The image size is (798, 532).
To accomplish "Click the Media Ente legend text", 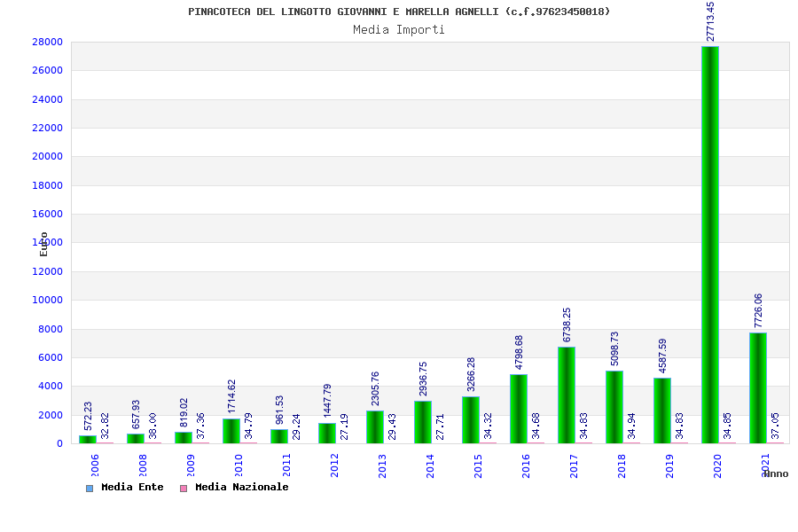I will coord(132,487).
